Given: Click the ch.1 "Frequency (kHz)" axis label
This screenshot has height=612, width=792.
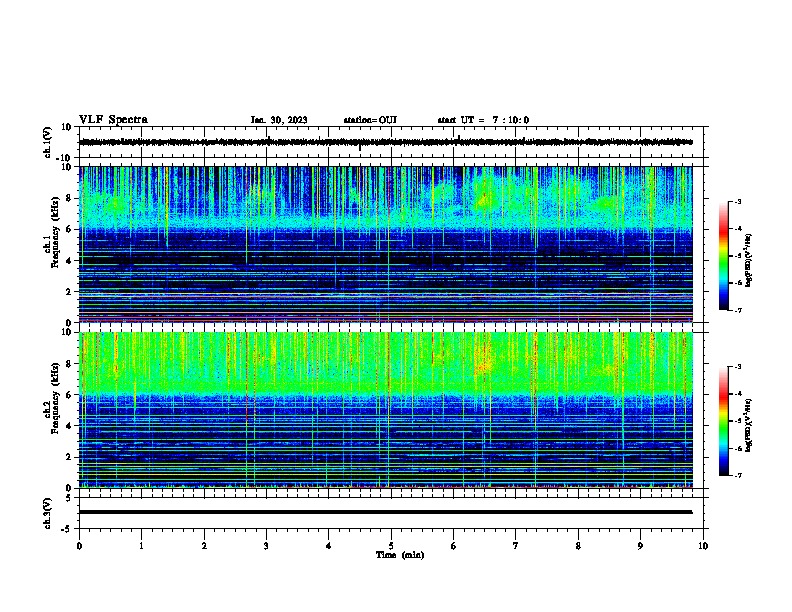Looking at the screenshot, I should (55, 232).
